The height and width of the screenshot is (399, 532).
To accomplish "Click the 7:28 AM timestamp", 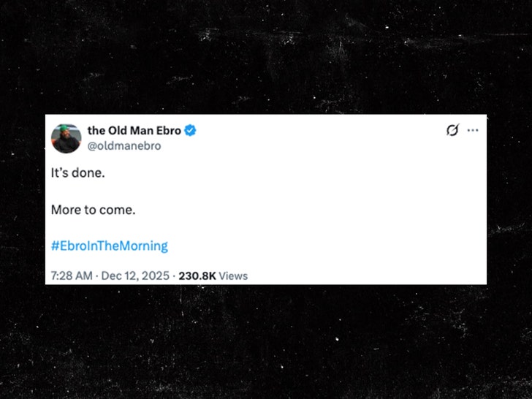I will 72,275.
